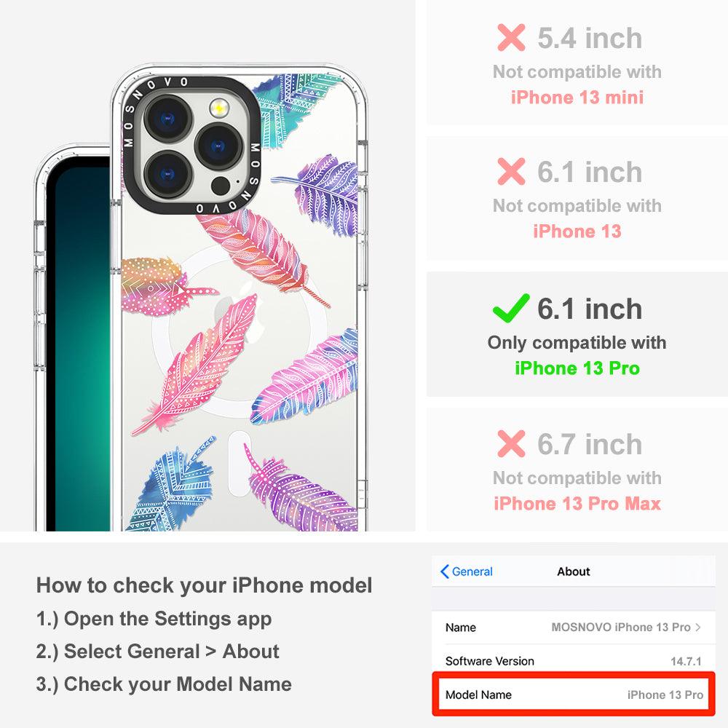This screenshot has height=728, width=728.
Task: Select the Model Name row
Action: tap(574, 695)
